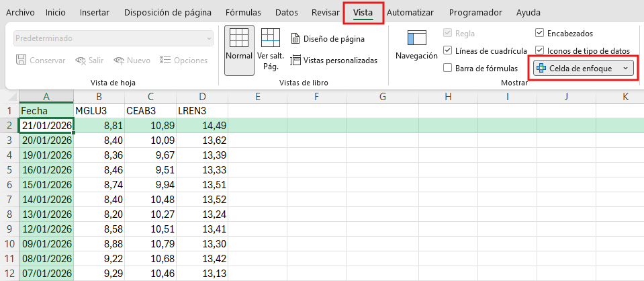This screenshot has width=644, height=281.
Task: Uncheck Líneas de cuadrícula
Action: point(448,50)
